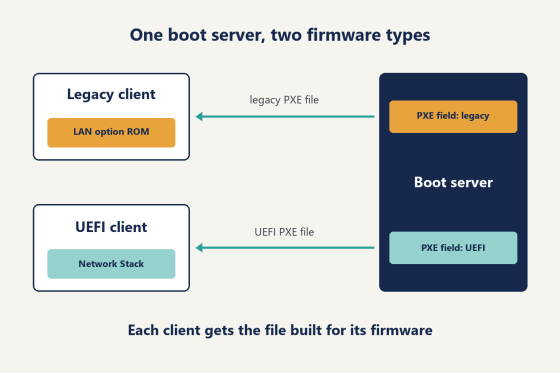The image size is (560, 374).
Task: Select the 'Legacy client' heading
Action: pos(111,94)
